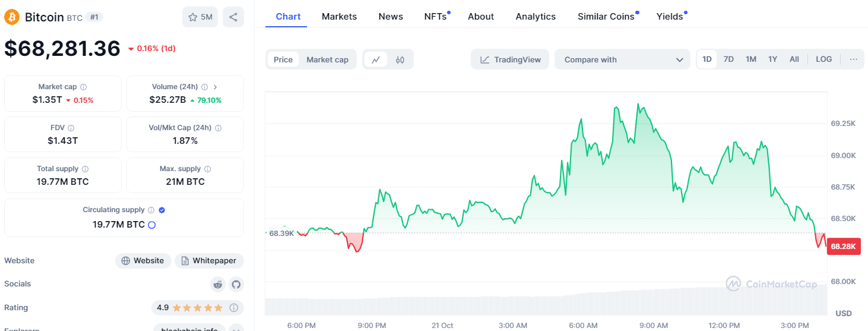This screenshot has height=331, width=868.
Task: Open the Reddit social icon
Action: tap(218, 284)
